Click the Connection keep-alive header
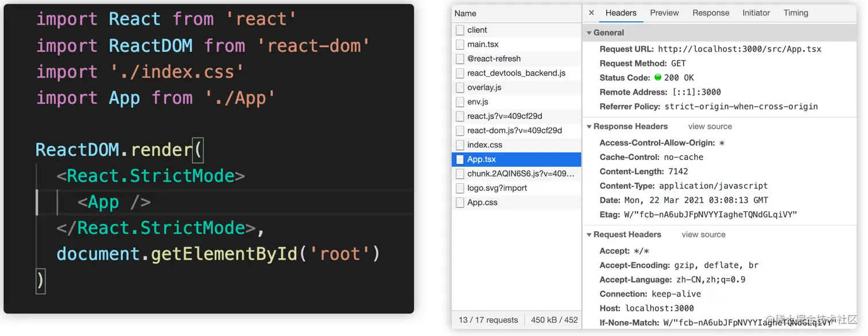Viewport: 868px width, 336px height. pyautogui.click(x=650, y=294)
